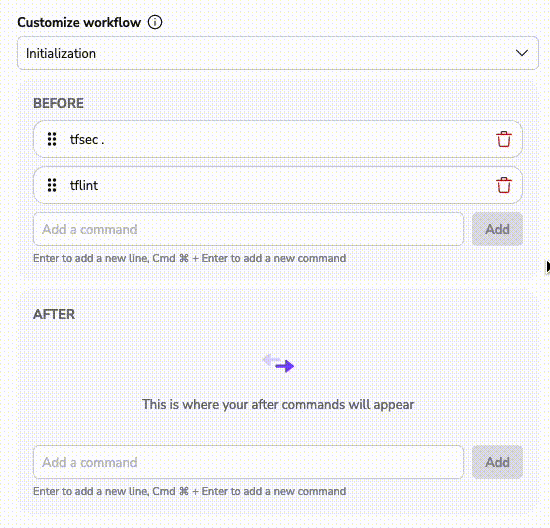This screenshot has height=528, width=550.
Task: Open the Customize workflow info tooltip icon
Action: pos(155,22)
